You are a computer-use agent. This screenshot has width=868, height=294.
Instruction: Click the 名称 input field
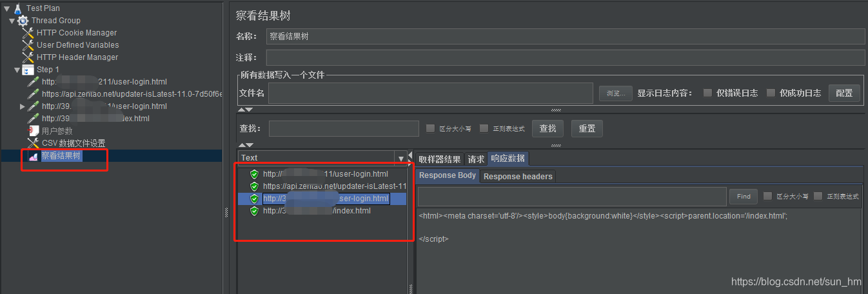pos(566,36)
